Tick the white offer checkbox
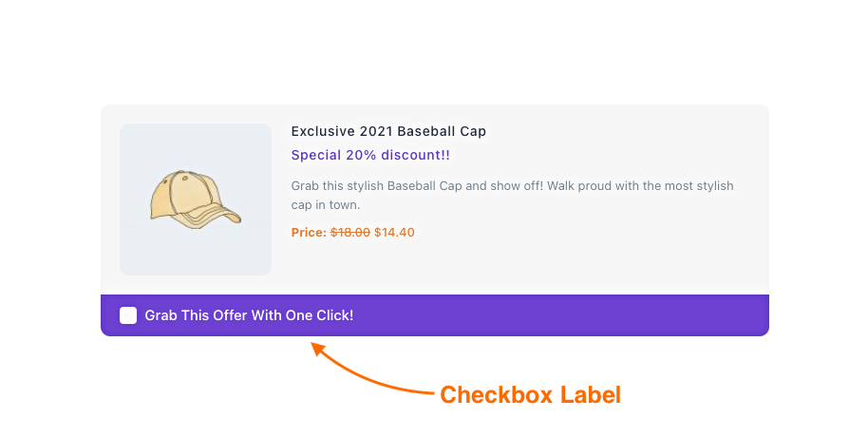 128,315
